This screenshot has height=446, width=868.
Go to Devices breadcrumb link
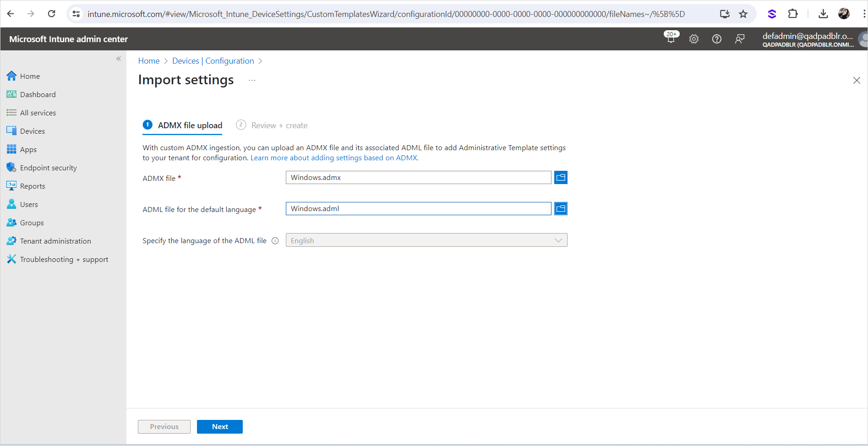coord(186,61)
